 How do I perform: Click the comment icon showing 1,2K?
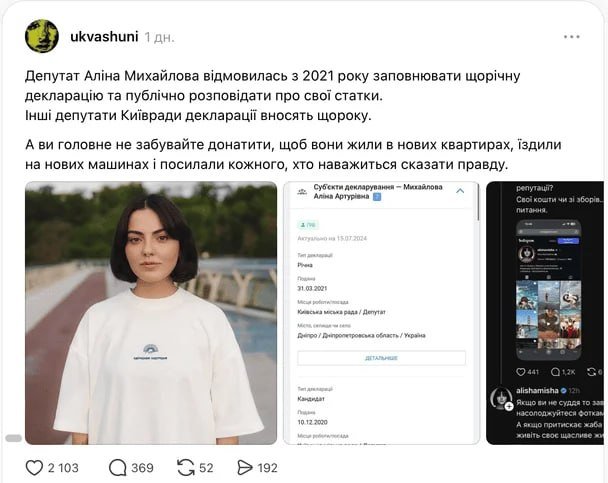[555, 372]
